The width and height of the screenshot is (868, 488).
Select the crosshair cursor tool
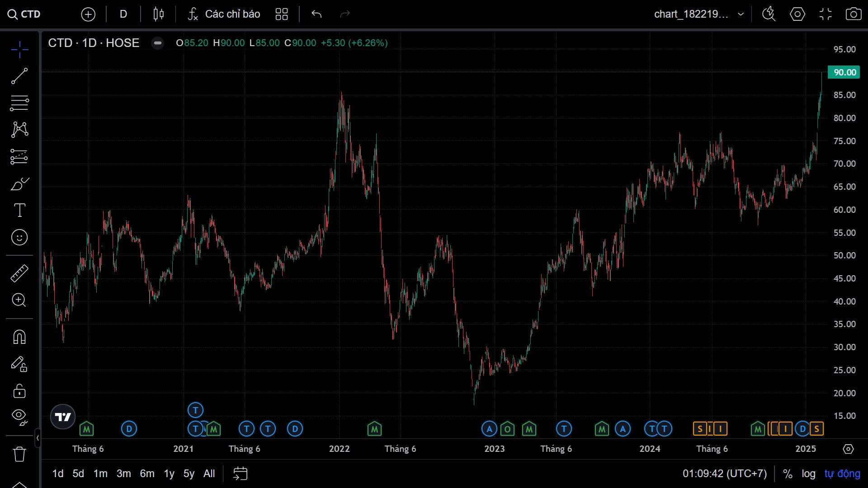point(19,50)
